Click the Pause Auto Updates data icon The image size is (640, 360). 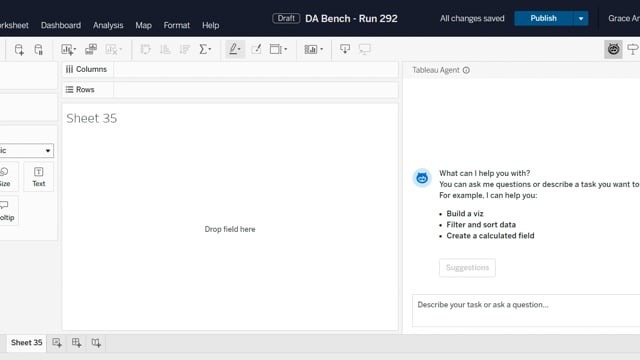tap(38, 49)
